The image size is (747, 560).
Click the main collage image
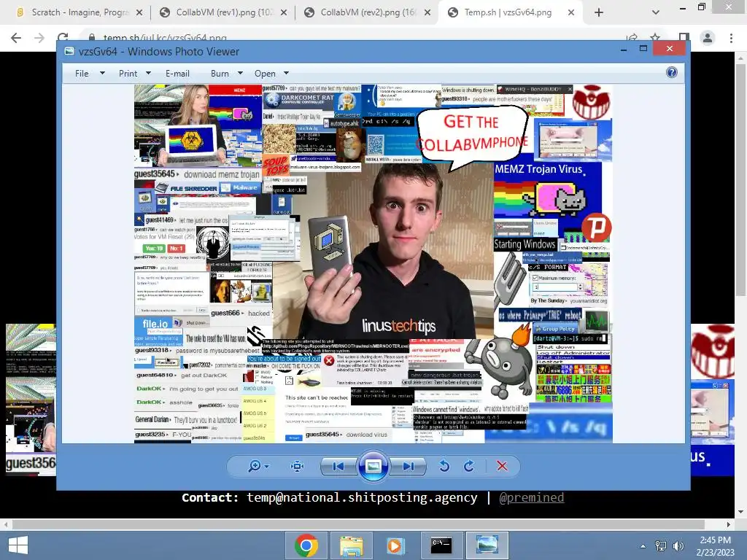pyautogui.click(x=373, y=264)
